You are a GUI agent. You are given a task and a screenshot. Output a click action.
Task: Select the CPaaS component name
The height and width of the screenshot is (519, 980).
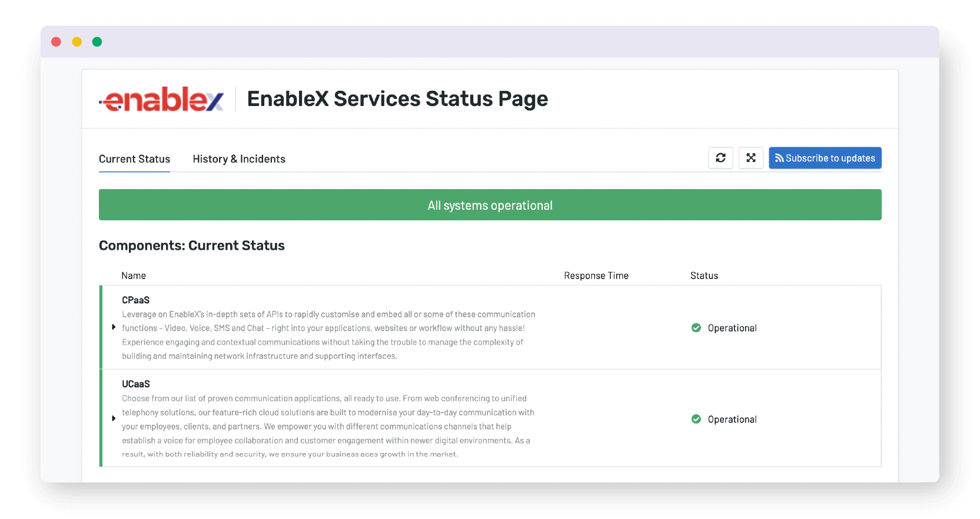pyautogui.click(x=136, y=300)
